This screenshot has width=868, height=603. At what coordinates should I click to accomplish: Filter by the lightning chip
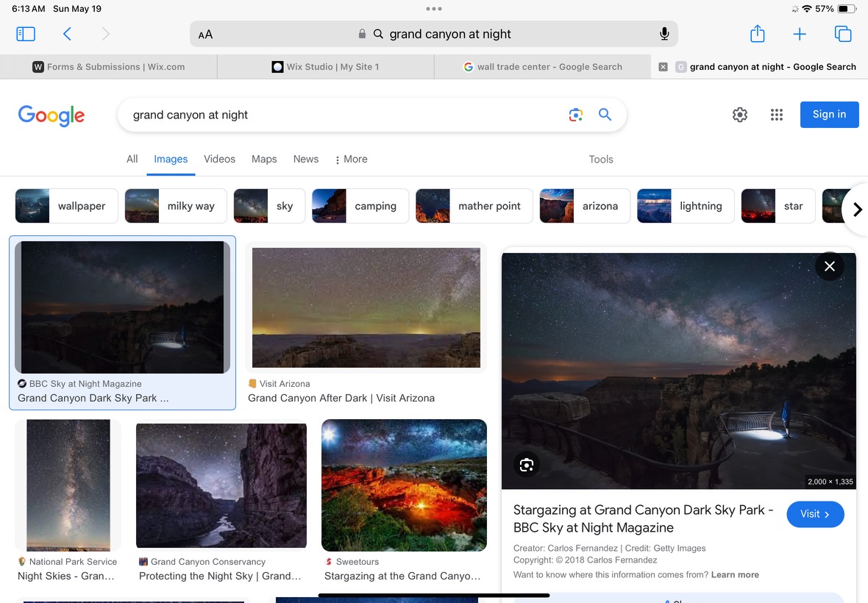click(x=686, y=206)
